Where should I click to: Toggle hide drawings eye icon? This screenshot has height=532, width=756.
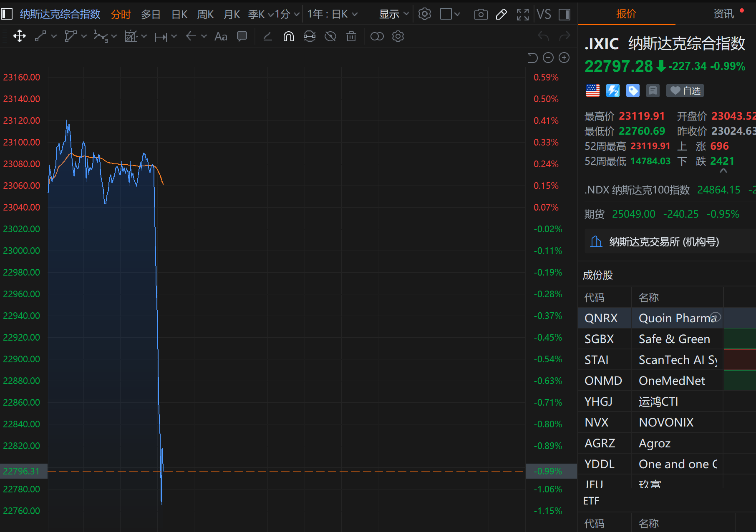[x=330, y=37]
